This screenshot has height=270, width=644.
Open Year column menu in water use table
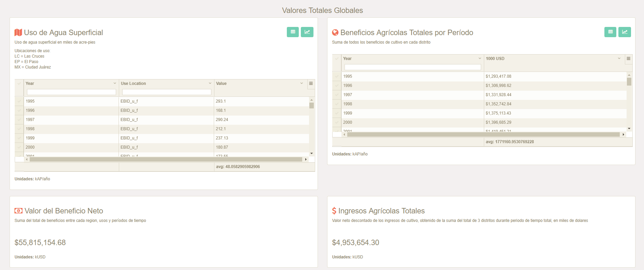[x=115, y=84]
